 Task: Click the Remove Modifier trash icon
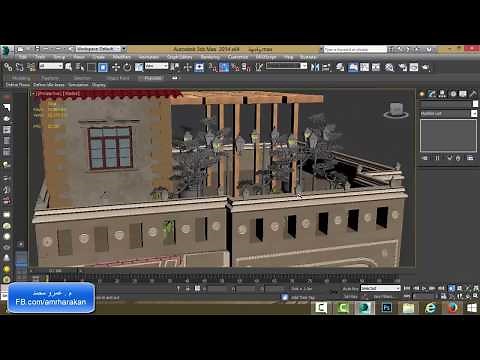click(458, 158)
